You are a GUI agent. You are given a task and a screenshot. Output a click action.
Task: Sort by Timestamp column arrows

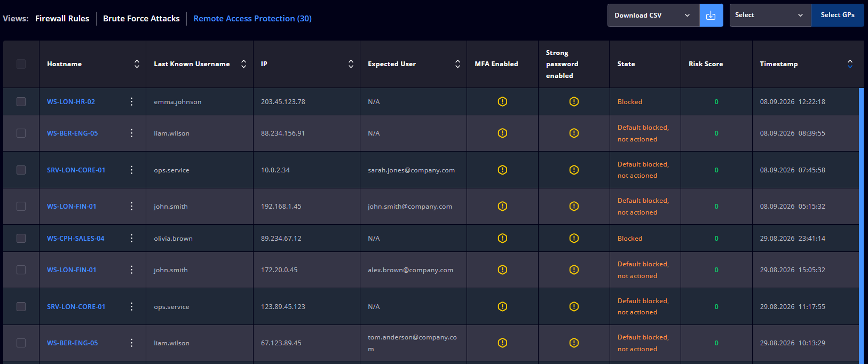[x=850, y=64]
